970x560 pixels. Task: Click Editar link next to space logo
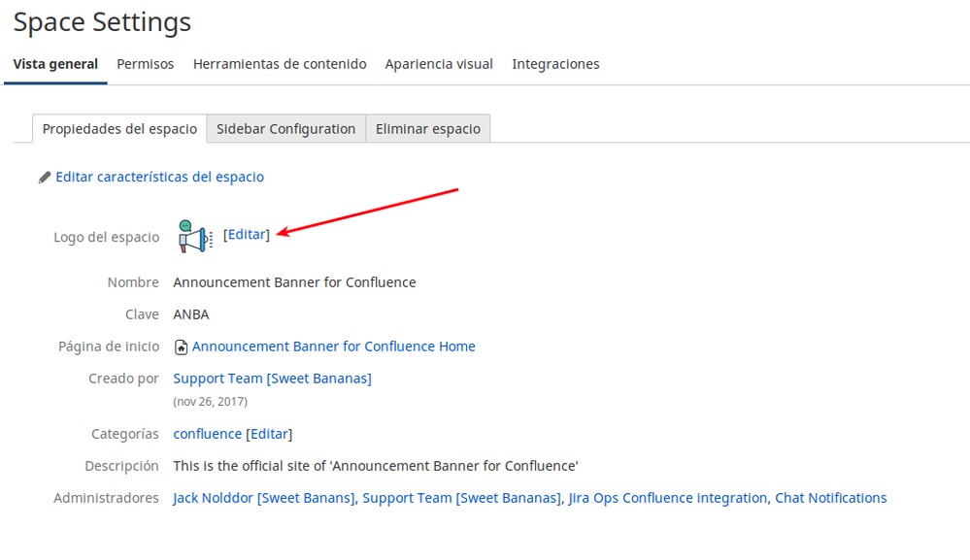(247, 234)
